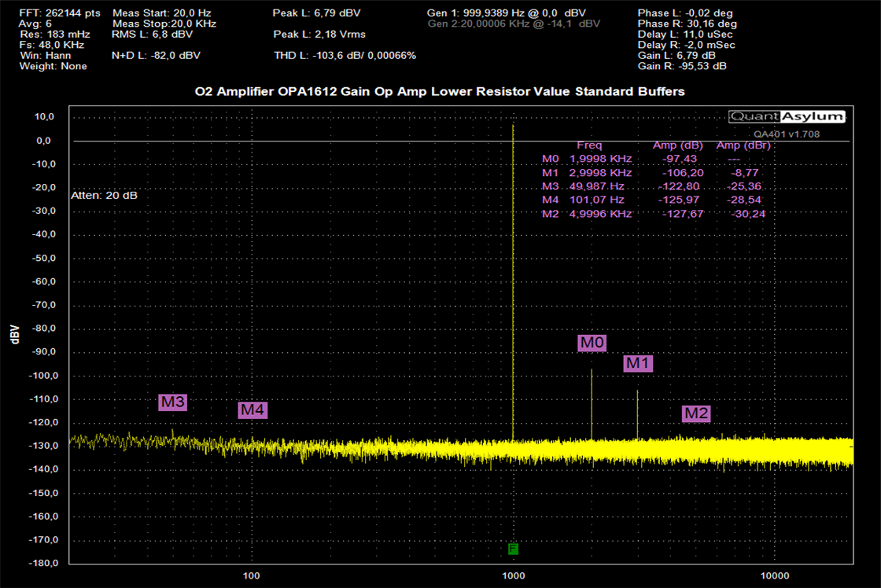Image resolution: width=881 pixels, height=588 pixels.
Task: Click the M2 marker label on the graph
Action: [696, 413]
